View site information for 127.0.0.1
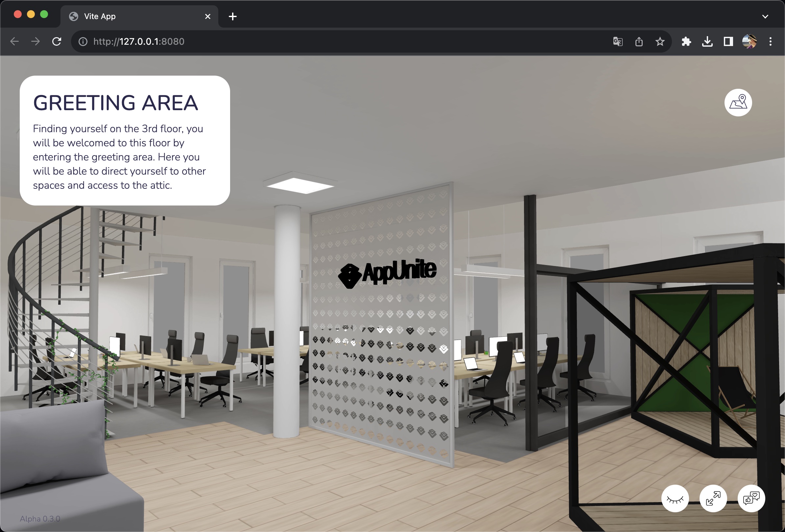The height and width of the screenshot is (532, 785). pyautogui.click(x=83, y=41)
